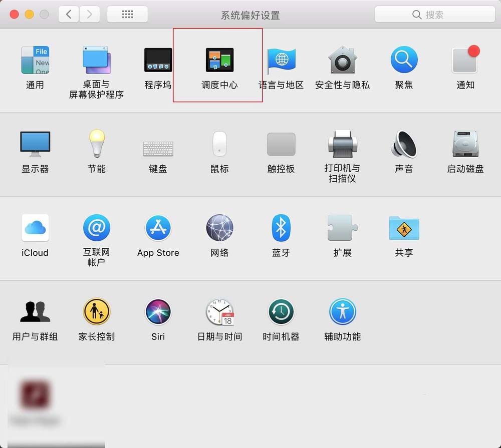This screenshot has width=501, height=448.
Task: Open the 键盘 (Keyboard) preferences
Action: pos(158,149)
